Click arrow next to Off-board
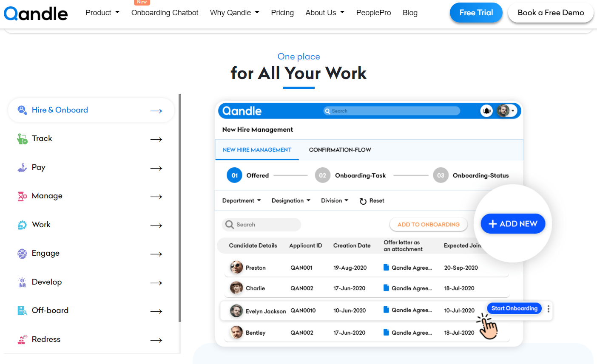597x364 pixels. tap(156, 311)
